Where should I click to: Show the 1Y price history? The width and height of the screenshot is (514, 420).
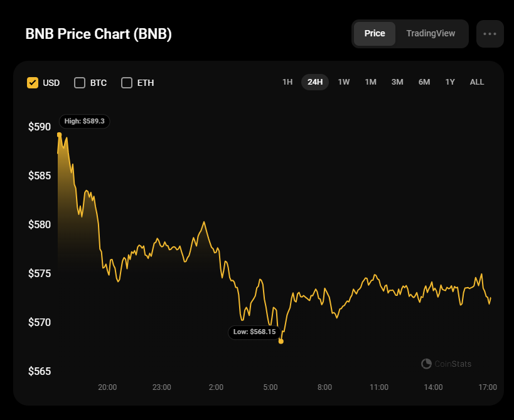450,82
